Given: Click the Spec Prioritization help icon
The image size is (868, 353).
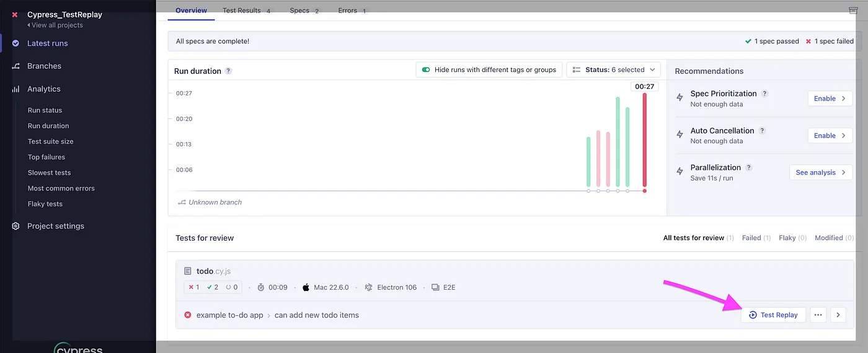Looking at the screenshot, I should pos(764,94).
